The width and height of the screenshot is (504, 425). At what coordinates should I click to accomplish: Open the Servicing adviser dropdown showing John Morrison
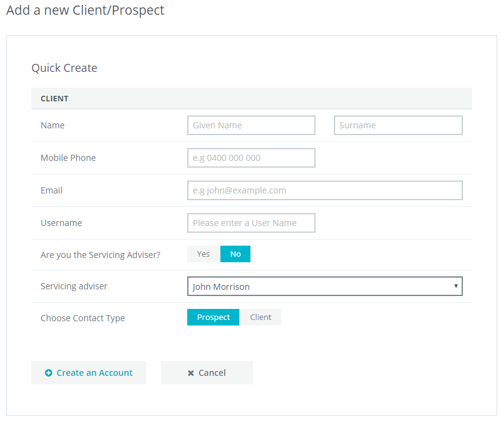click(325, 286)
